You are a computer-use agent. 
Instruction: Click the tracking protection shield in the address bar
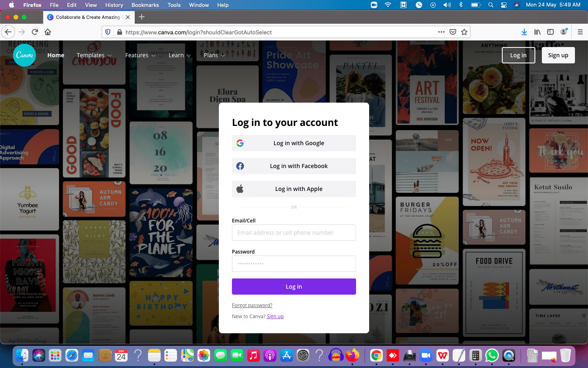[107, 31]
